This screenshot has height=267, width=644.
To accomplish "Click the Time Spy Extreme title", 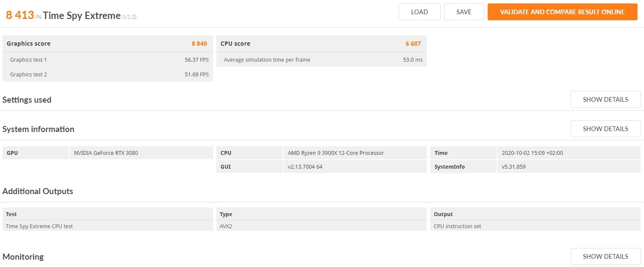I will pos(82,16).
